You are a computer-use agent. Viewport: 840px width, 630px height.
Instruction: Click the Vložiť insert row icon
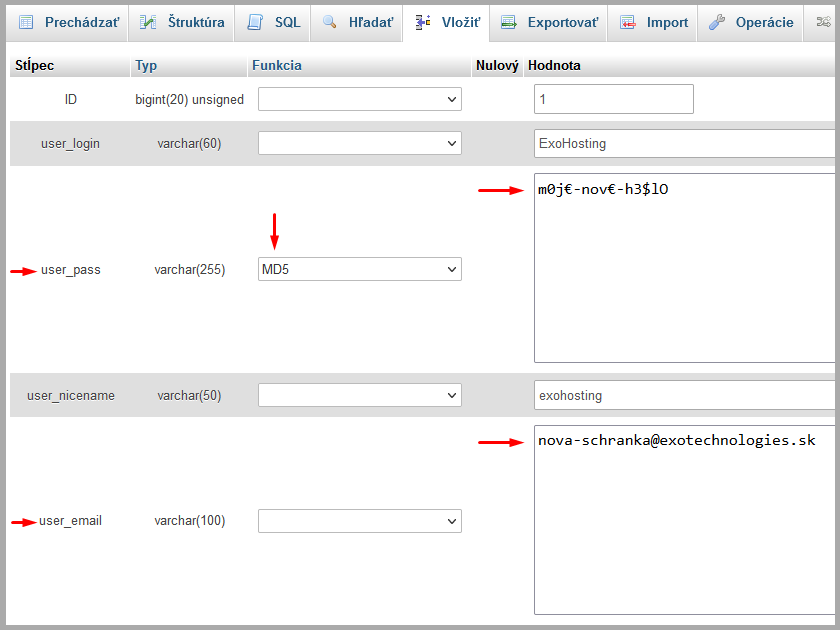click(x=423, y=22)
